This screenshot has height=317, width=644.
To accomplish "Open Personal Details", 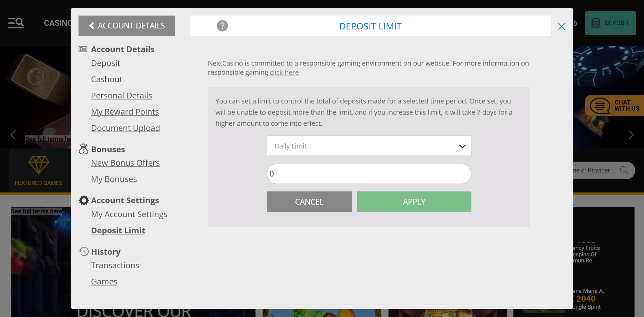I will [x=121, y=95].
